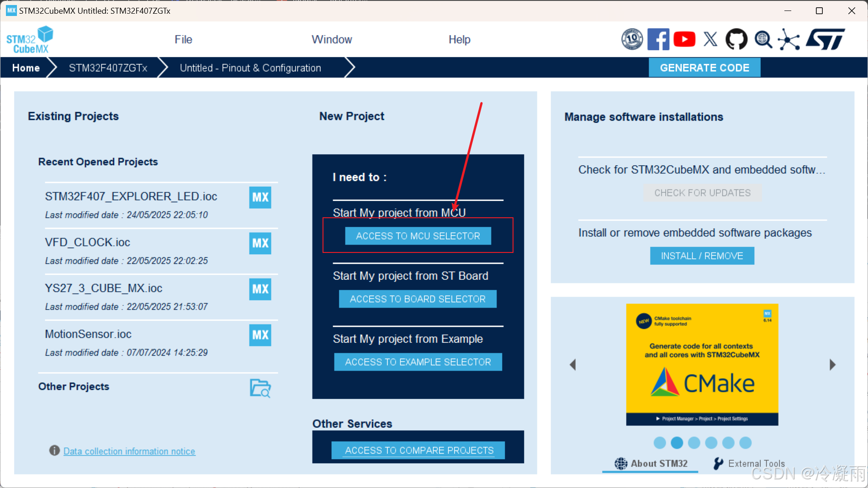Switch to External Tools tab
Screen dimensions: 868x488
(749, 463)
